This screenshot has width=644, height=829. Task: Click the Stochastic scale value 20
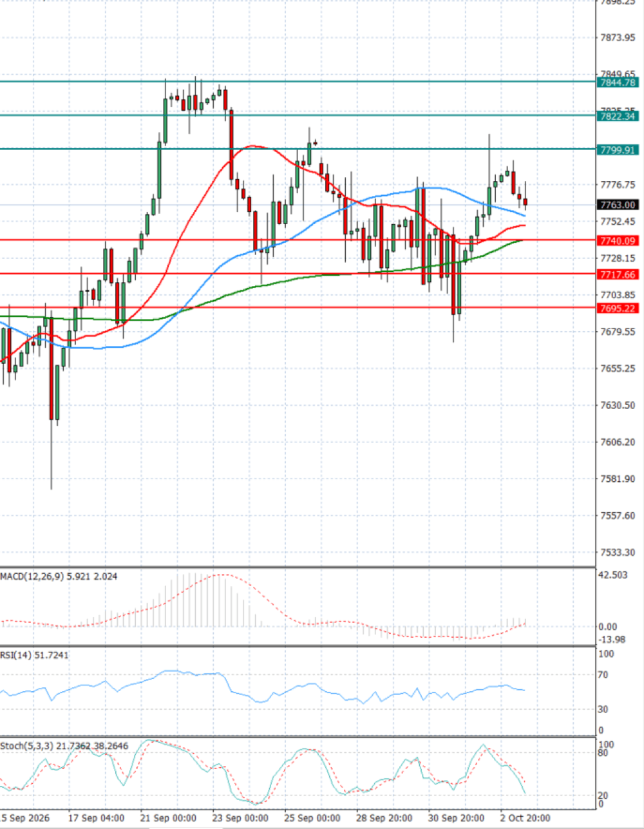(603, 796)
